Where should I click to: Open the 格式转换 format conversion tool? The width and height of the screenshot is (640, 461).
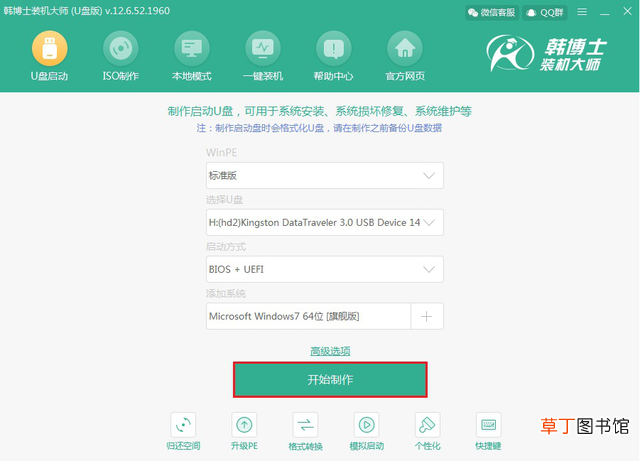point(305,432)
